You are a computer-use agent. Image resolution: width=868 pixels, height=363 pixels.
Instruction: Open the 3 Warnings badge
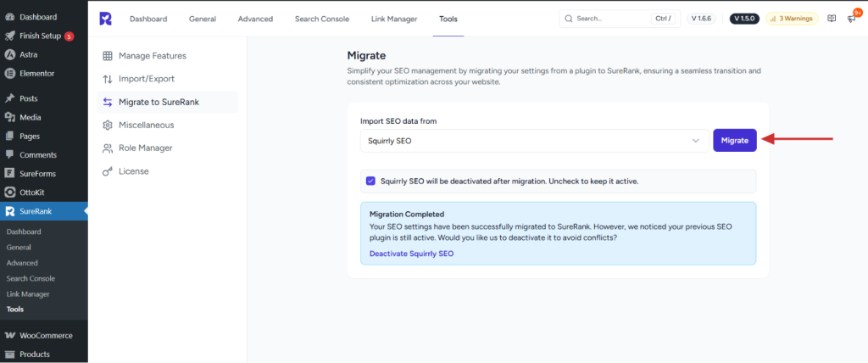(x=793, y=19)
